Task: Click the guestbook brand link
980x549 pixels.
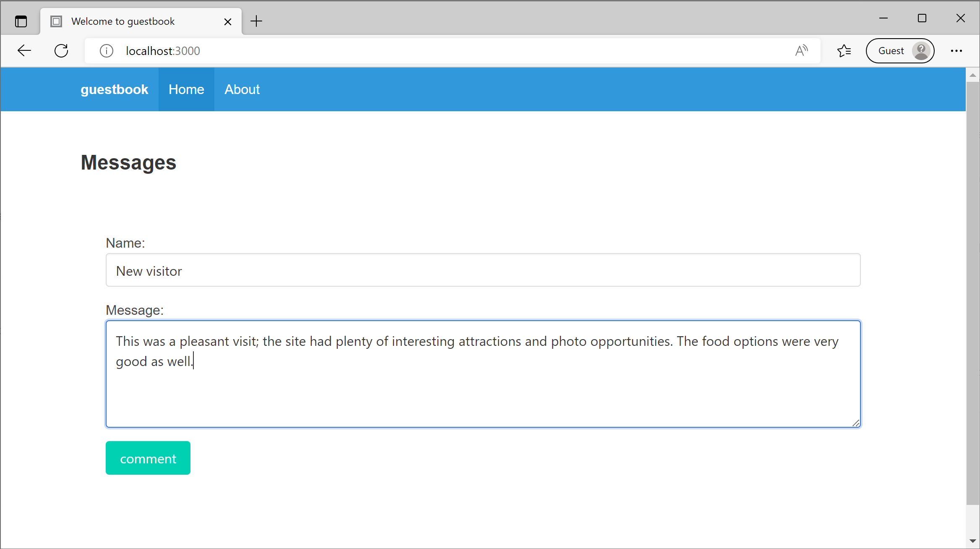Action: (114, 89)
